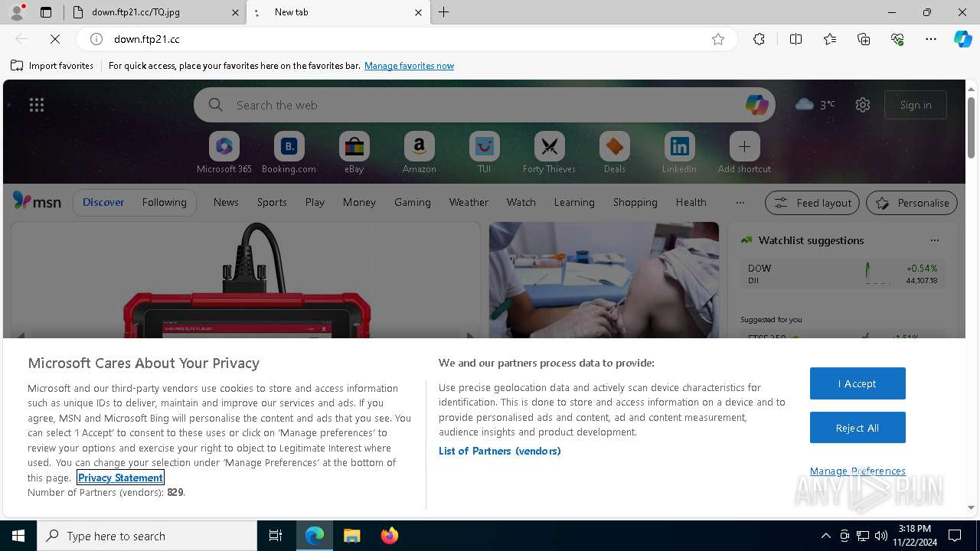Go to the MSN logo
This screenshot has height=551, width=980.
[37, 201]
